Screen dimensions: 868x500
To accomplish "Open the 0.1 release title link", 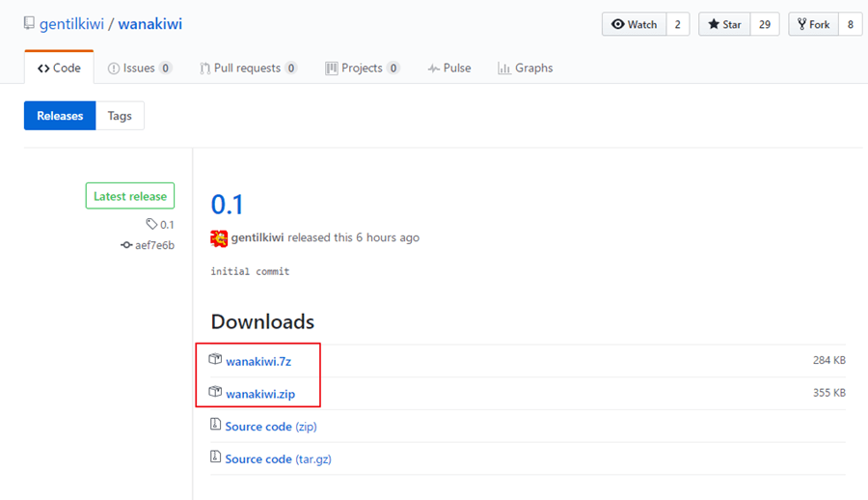I will 227,205.
